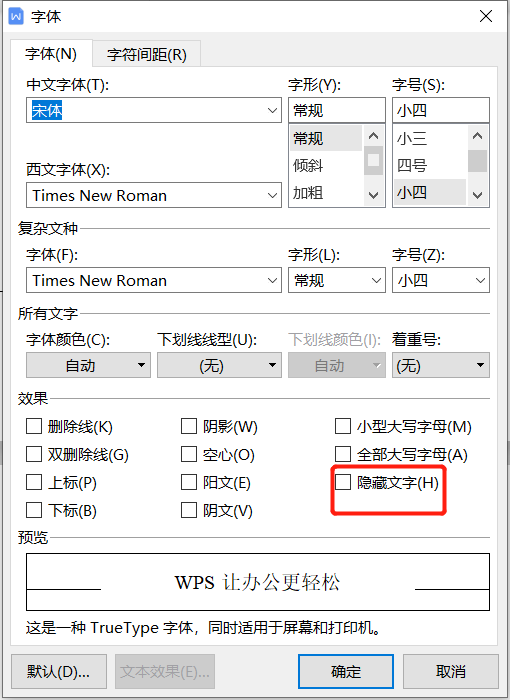
Task: Click the 字形(Y) text field
Action: click(337, 110)
